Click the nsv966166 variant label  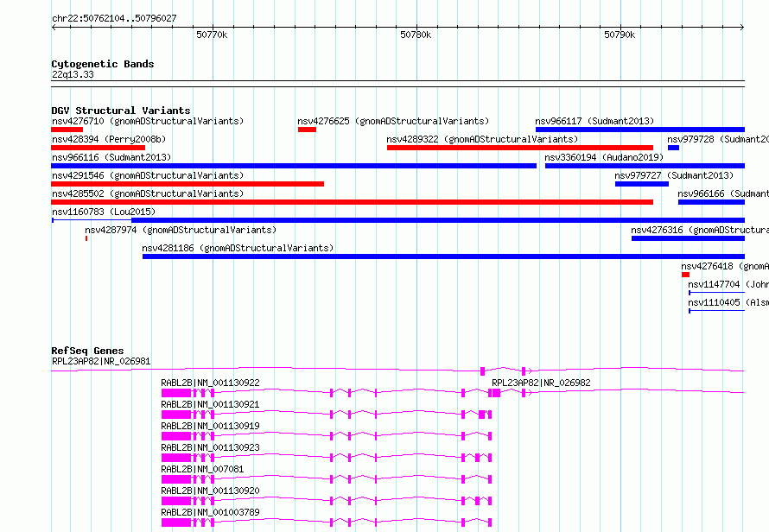(723, 193)
